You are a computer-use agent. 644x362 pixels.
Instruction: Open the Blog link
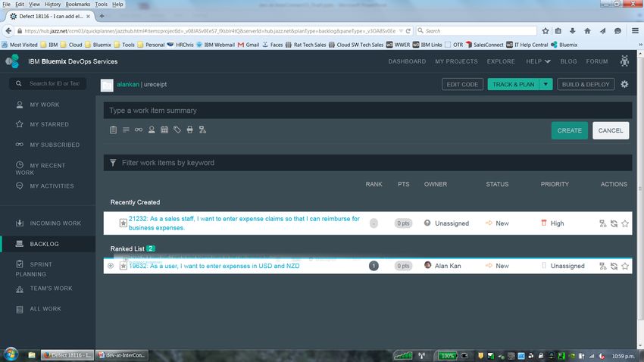tap(568, 61)
